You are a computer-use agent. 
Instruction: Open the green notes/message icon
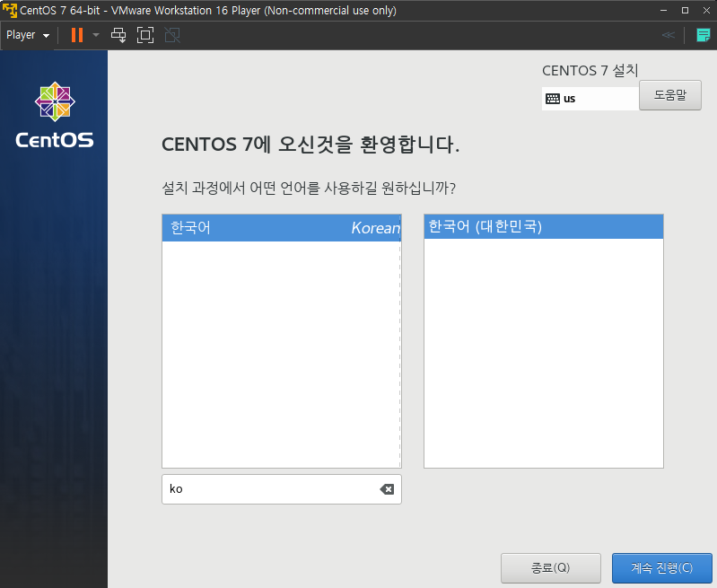(x=703, y=35)
